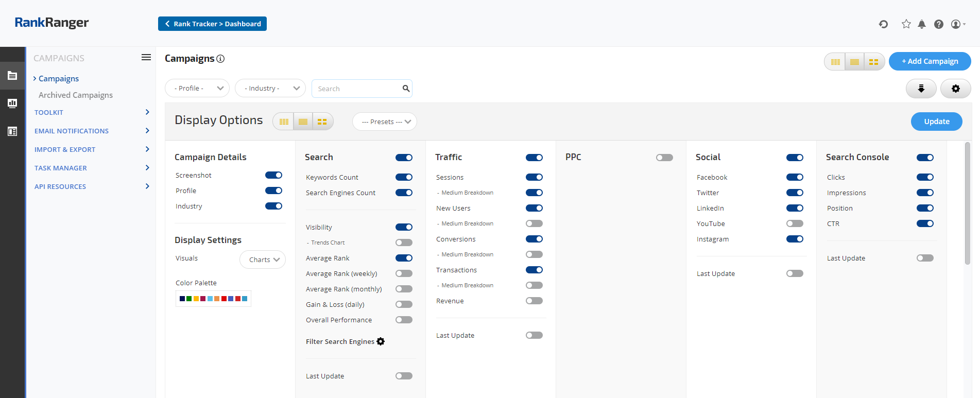
Task: Open the Profile filter dropdown
Action: click(197, 89)
